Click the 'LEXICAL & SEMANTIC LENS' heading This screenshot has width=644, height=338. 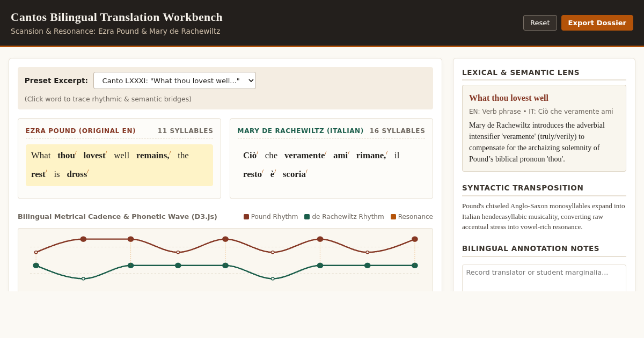tap(521, 72)
